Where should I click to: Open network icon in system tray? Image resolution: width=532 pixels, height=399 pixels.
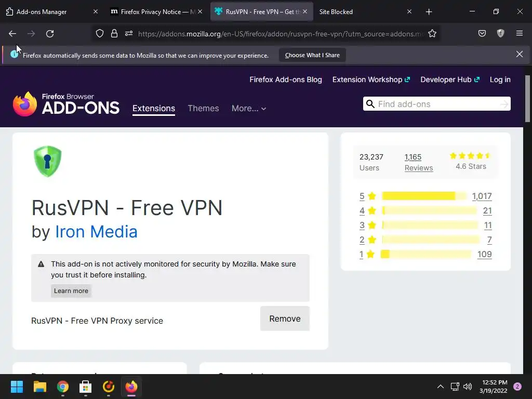[455, 387]
